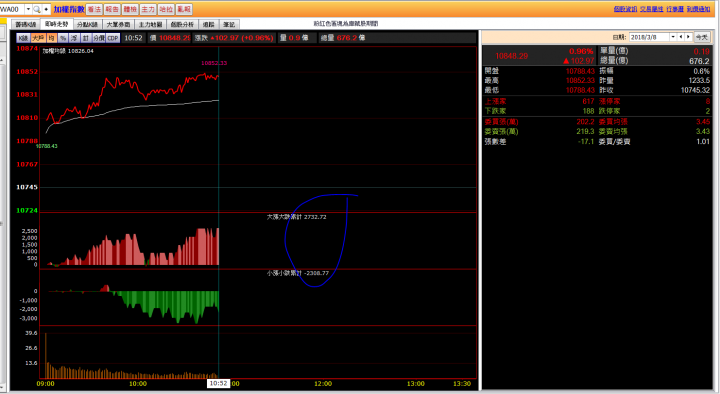Viewport: 720px width, 394px height.
Task: Open the WA00 symbol dropdown arrow
Action: (x=28, y=9)
